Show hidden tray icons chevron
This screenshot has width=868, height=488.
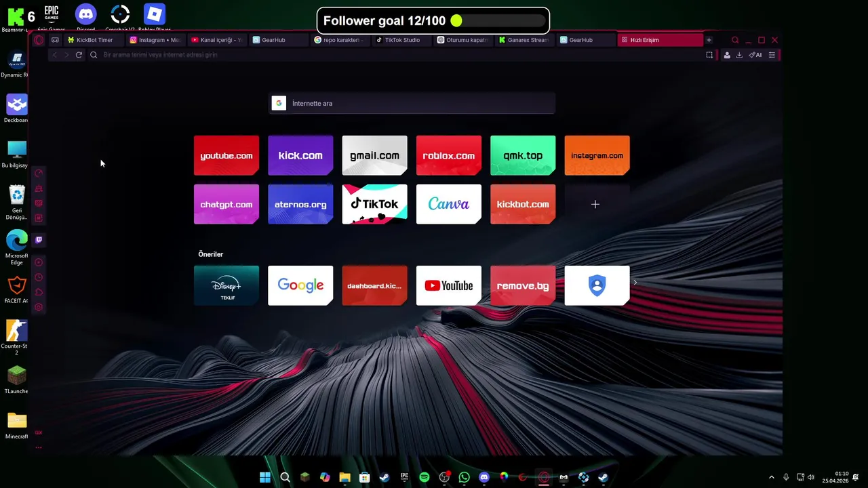pyautogui.click(x=771, y=477)
